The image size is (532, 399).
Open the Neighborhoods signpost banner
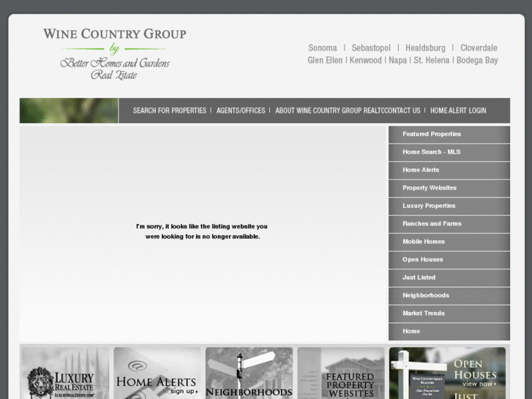point(249,373)
